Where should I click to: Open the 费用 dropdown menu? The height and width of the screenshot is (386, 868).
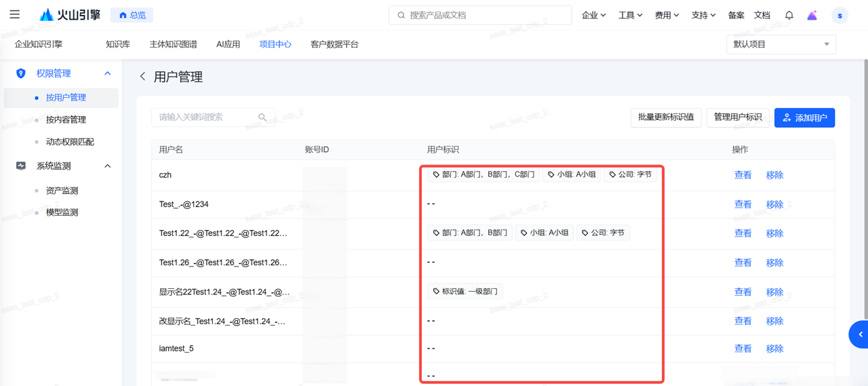click(667, 15)
